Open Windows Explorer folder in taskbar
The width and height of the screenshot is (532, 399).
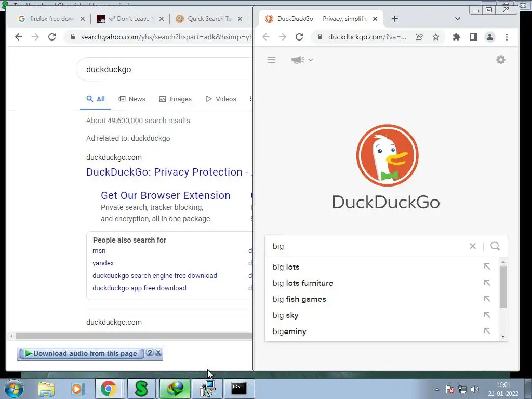tap(46, 389)
